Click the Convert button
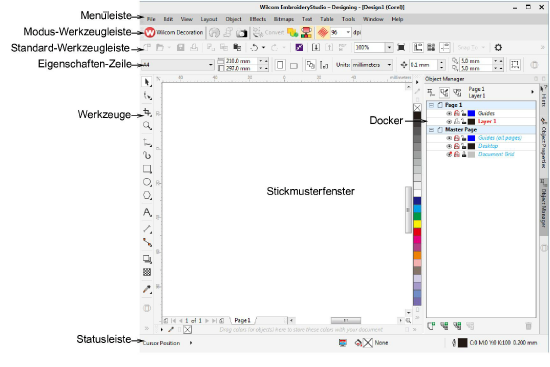 [269, 32]
